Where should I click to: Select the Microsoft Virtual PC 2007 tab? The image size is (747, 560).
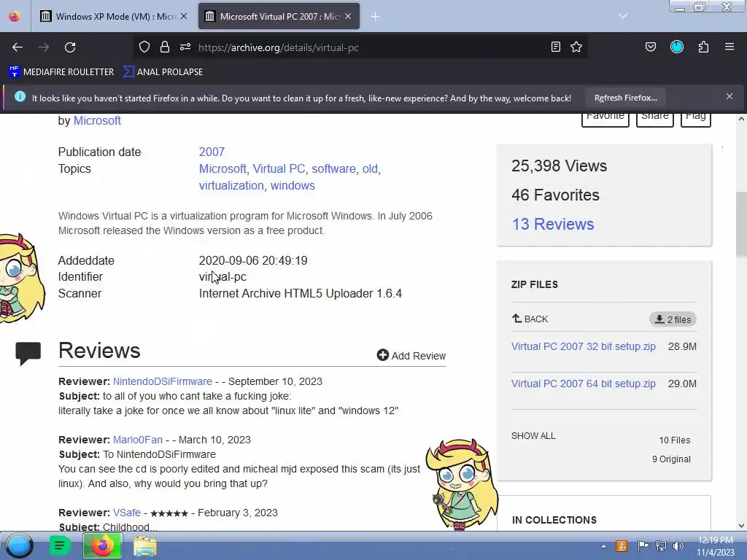[279, 16]
